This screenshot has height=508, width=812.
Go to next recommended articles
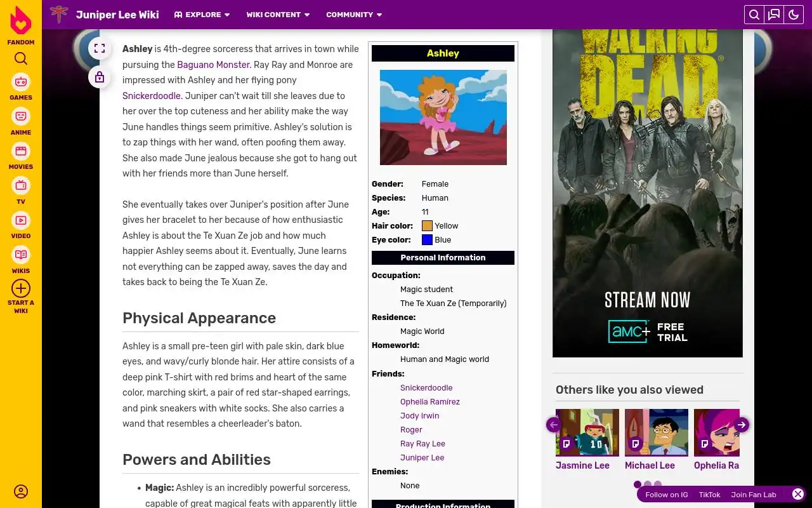tap(742, 425)
